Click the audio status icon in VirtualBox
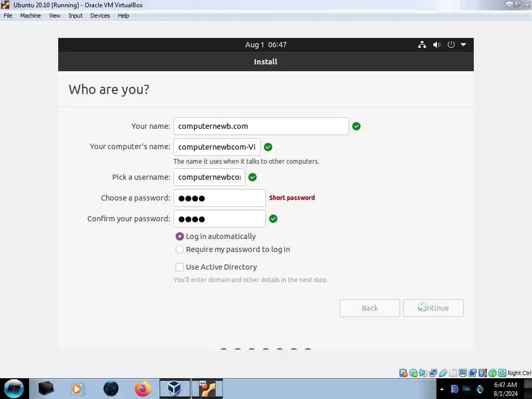This screenshot has height=399, width=532. pos(423,373)
